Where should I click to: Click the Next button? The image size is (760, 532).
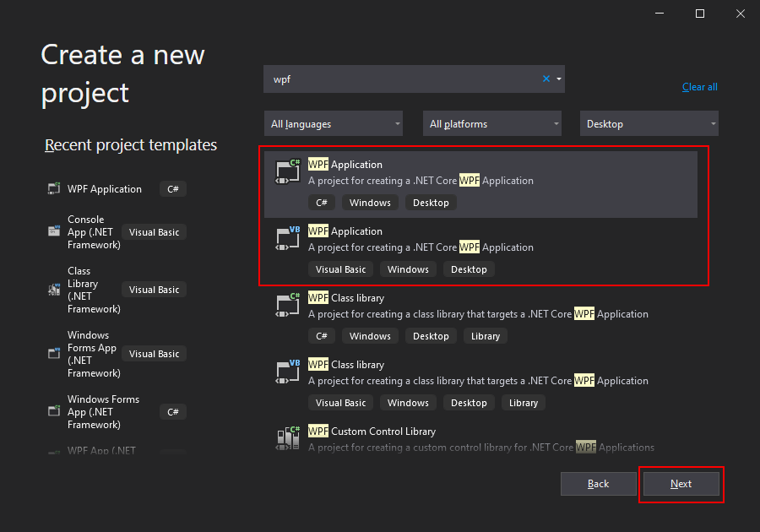click(x=681, y=484)
